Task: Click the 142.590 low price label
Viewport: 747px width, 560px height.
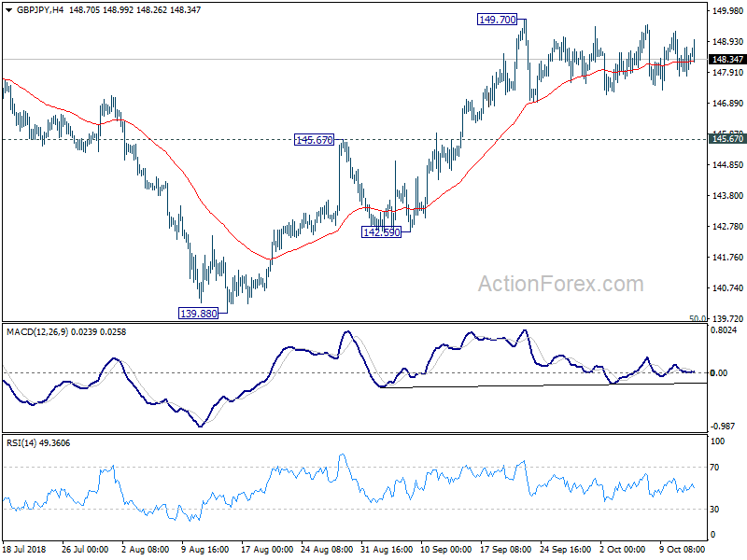Action: click(382, 232)
